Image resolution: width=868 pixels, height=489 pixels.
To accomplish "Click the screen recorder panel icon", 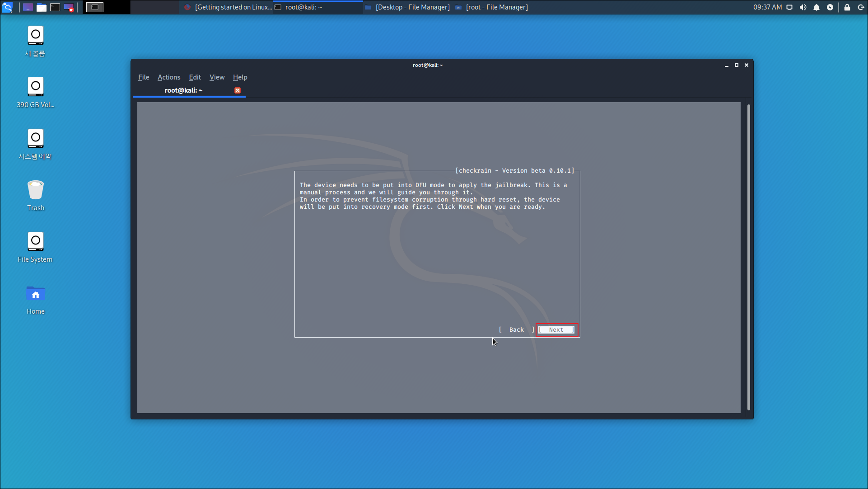I will [x=69, y=7].
